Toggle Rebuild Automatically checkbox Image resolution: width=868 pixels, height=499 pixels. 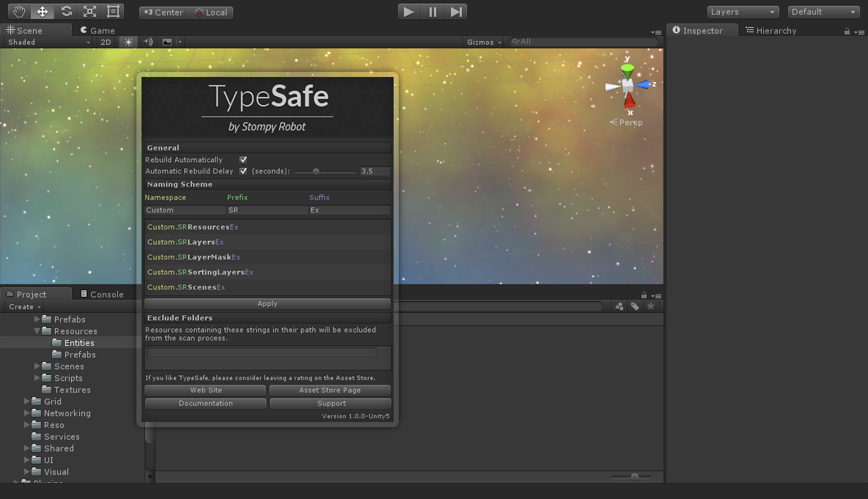pos(243,160)
